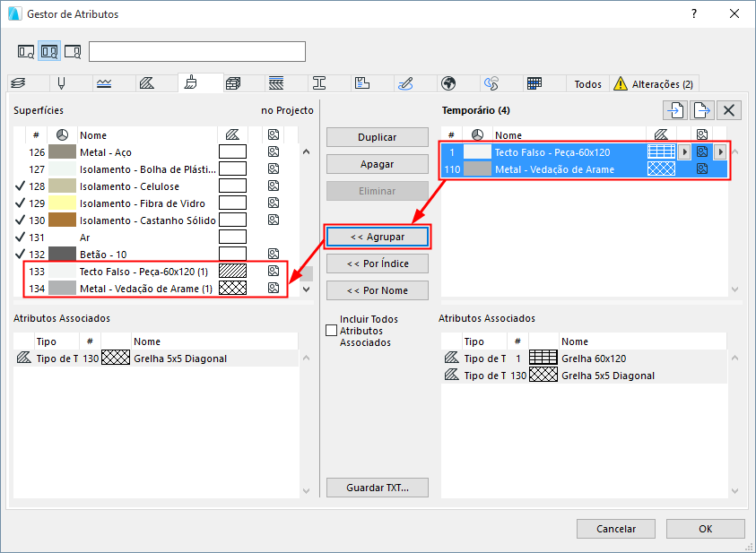
Task: Click the dialog help question mark
Action: pos(694,13)
